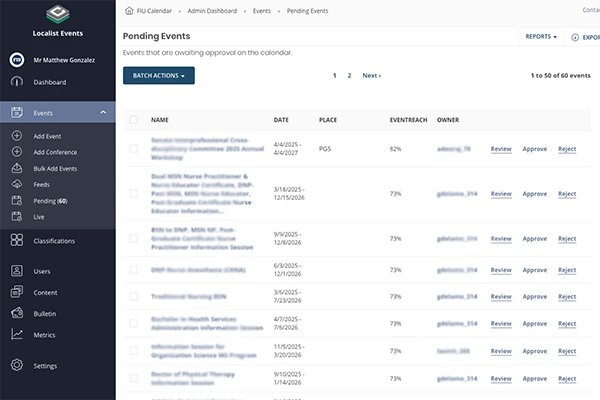
Task: Tick the select-all checkbox in table header
Action: tap(133, 120)
